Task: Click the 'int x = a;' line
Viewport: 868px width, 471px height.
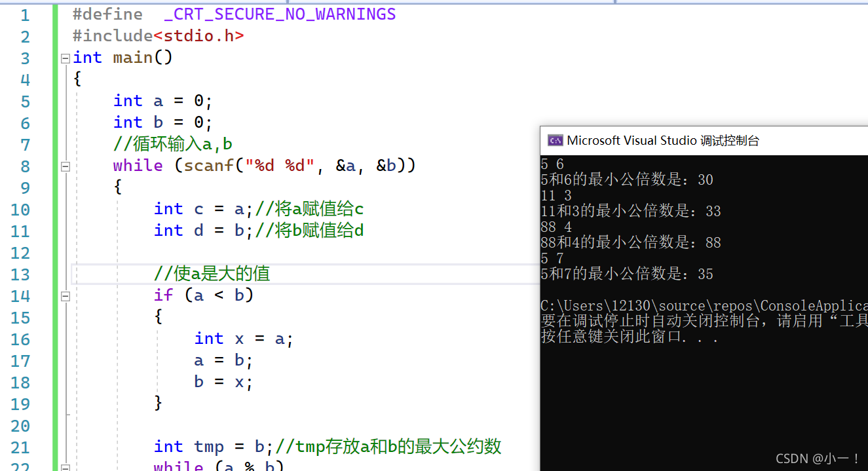Action: point(244,339)
